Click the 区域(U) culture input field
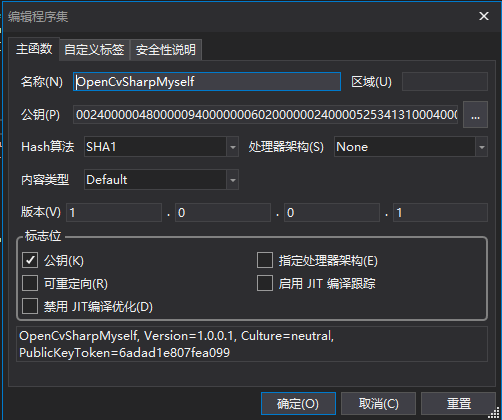The width and height of the screenshot is (502, 420). coord(445,82)
